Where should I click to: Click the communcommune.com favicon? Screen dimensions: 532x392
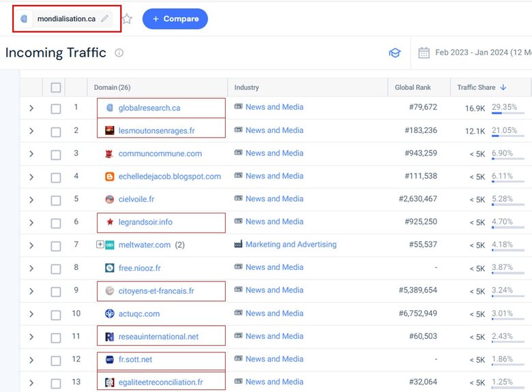(x=109, y=153)
